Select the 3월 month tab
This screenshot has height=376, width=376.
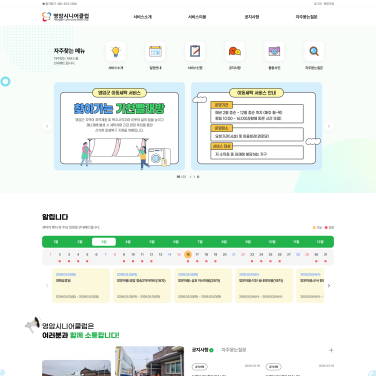point(104,242)
